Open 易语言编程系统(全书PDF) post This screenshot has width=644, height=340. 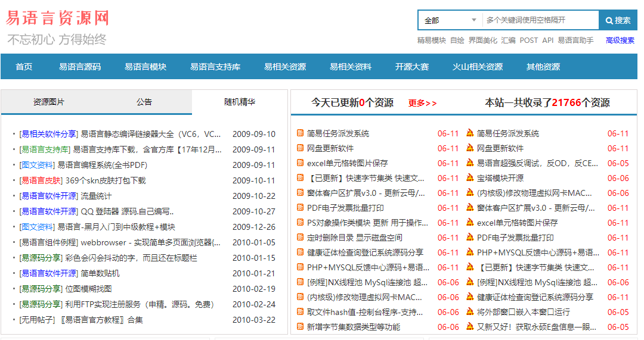point(103,166)
